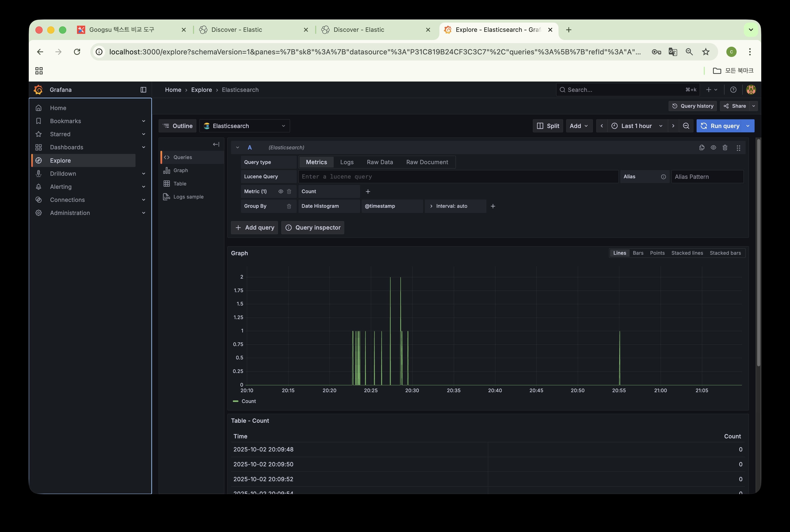
Task: Open the Google Translate icon in address bar
Action: (x=673, y=52)
